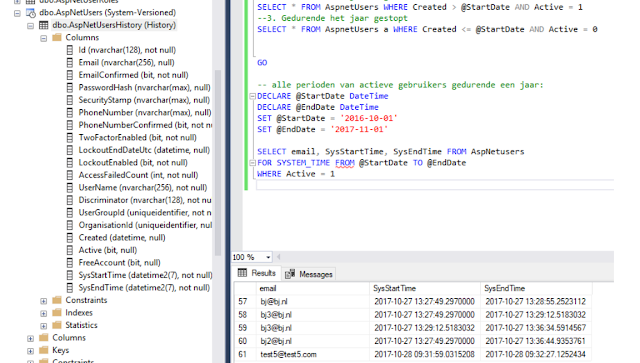Click the TwoFactorEnabled column icon
640x363 pixels.
click(x=70, y=138)
